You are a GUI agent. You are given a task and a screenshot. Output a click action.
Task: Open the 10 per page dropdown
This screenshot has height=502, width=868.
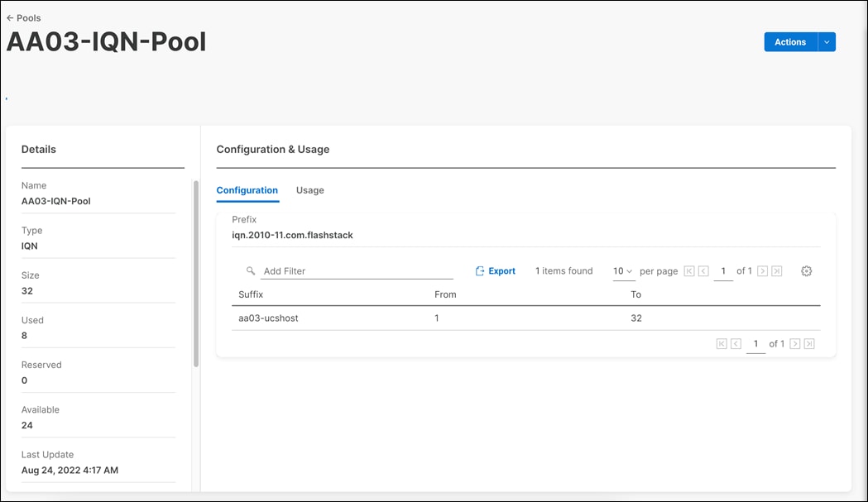pyautogui.click(x=623, y=270)
